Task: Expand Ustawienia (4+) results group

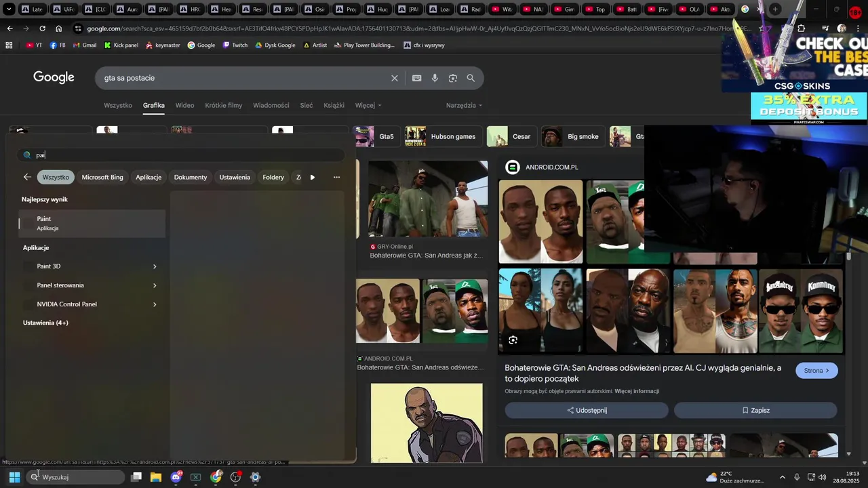Action: click(x=45, y=323)
